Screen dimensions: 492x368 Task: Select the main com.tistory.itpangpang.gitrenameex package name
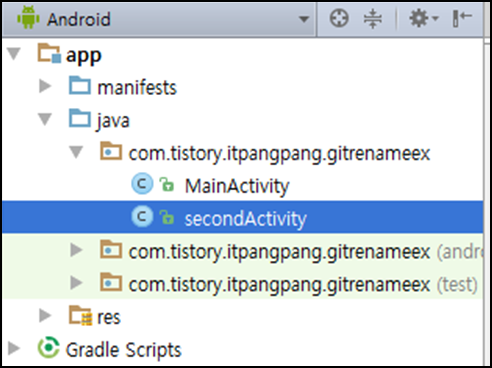point(279,154)
